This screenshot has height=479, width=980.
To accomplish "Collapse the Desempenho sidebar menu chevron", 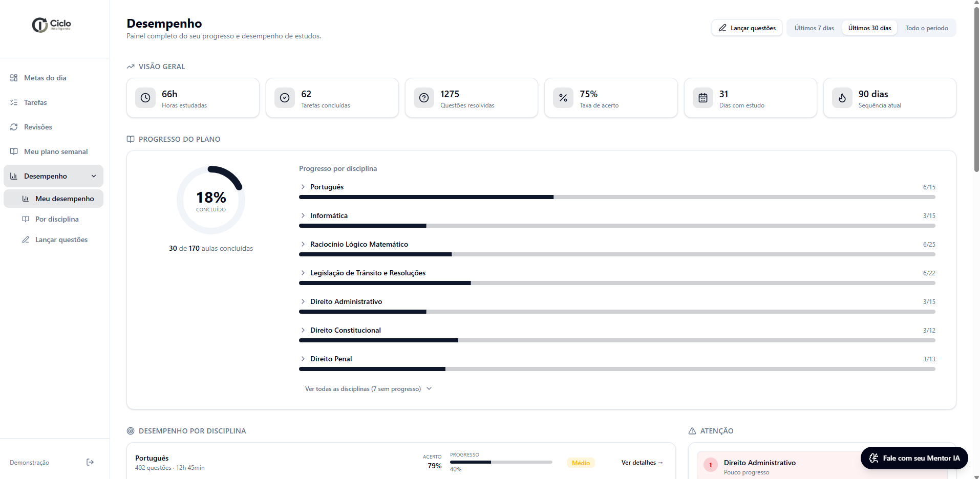I will pyautogui.click(x=94, y=176).
